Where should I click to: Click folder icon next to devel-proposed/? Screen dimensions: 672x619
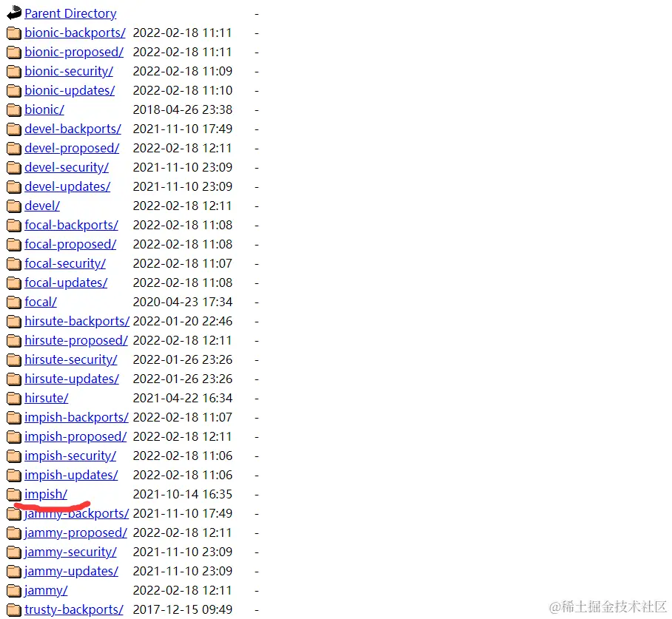(x=14, y=148)
